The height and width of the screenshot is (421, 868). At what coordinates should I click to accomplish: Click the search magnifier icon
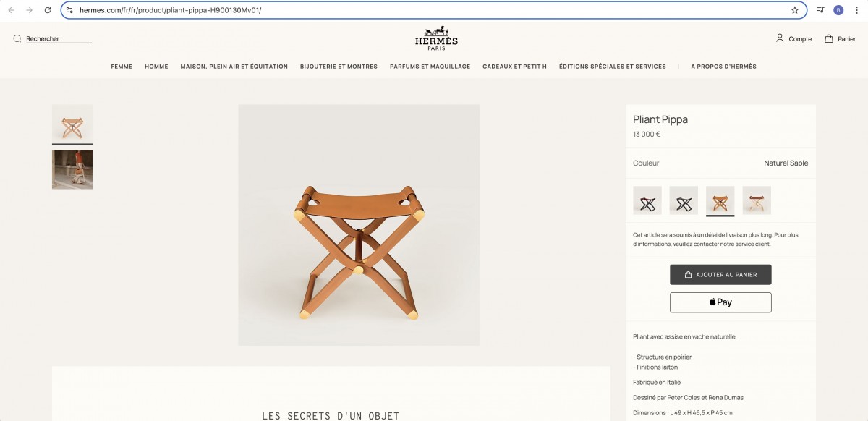point(17,39)
